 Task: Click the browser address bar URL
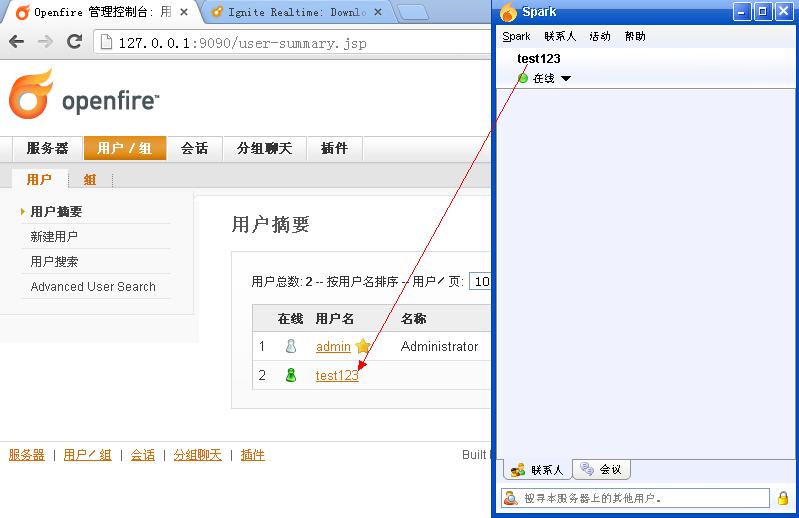(x=243, y=43)
